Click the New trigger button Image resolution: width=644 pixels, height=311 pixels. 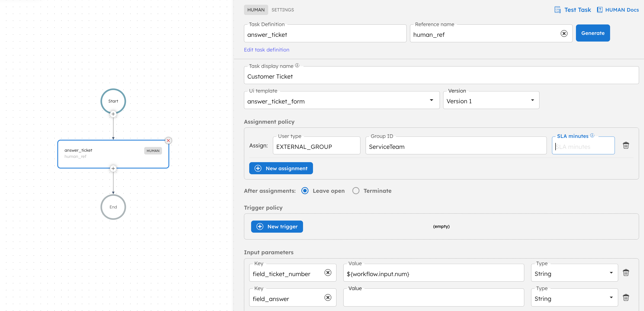(277, 227)
